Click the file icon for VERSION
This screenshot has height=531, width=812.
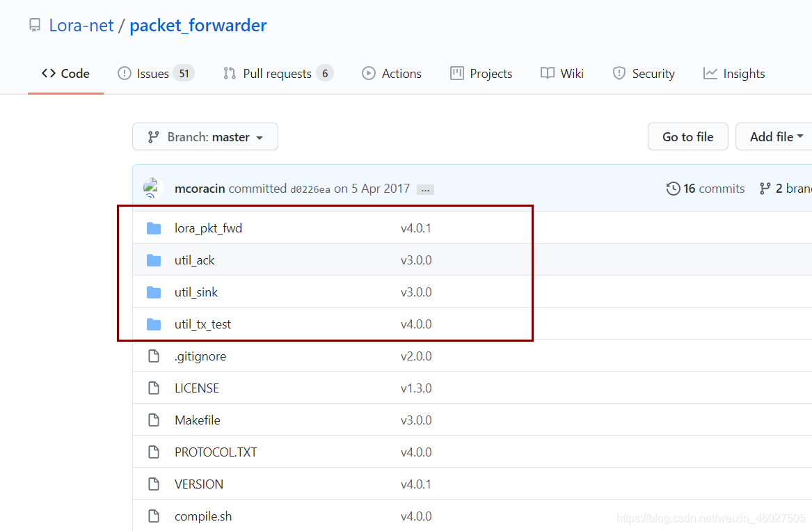click(154, 484)
